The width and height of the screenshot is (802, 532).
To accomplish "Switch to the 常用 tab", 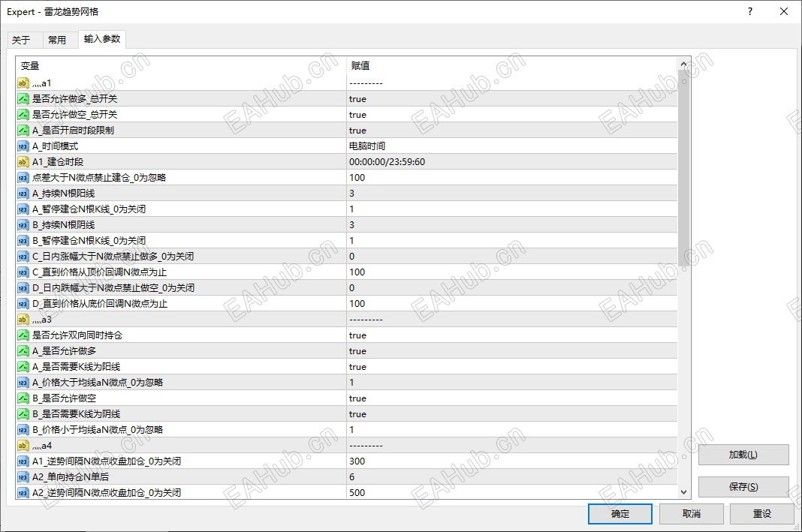I will coord(57,40).
